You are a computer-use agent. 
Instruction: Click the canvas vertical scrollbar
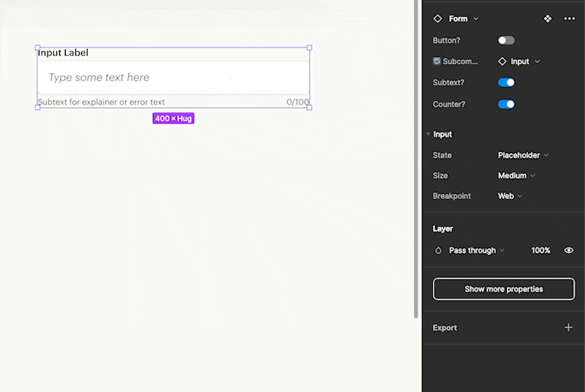(416, 159)
